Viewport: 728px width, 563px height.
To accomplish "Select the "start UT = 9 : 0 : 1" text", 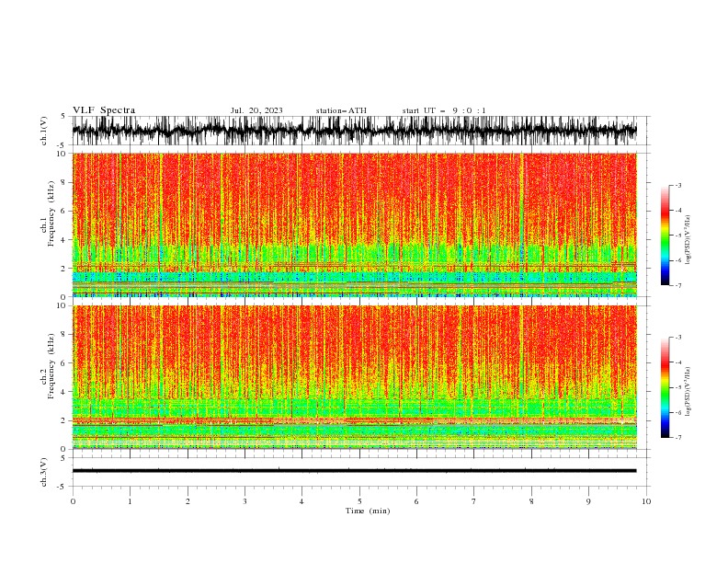I will [444, 110].
